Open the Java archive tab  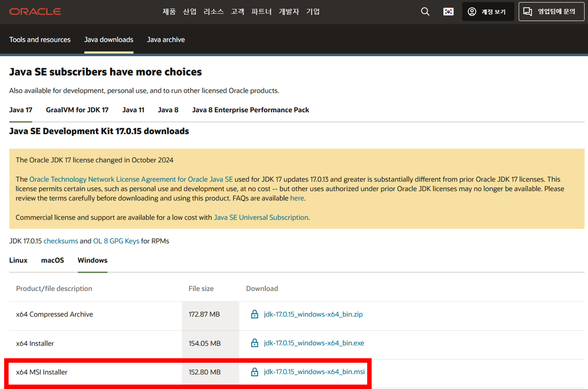[166, 40]
